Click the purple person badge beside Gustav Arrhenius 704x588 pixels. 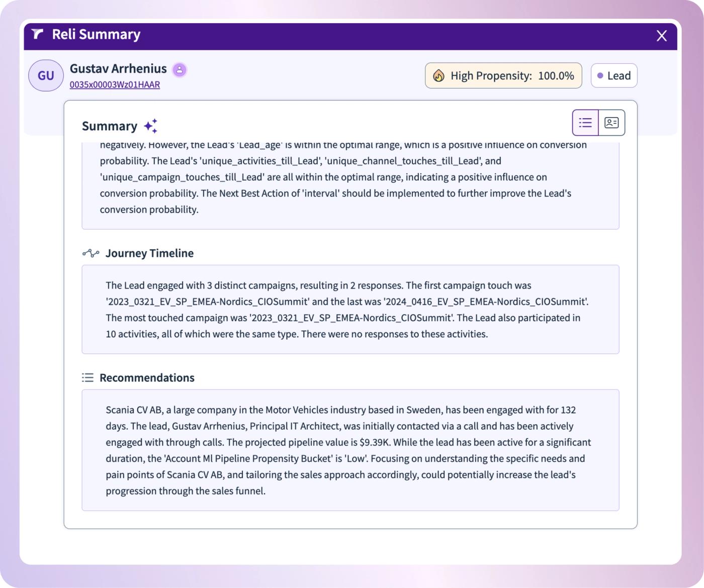[180, 70]
